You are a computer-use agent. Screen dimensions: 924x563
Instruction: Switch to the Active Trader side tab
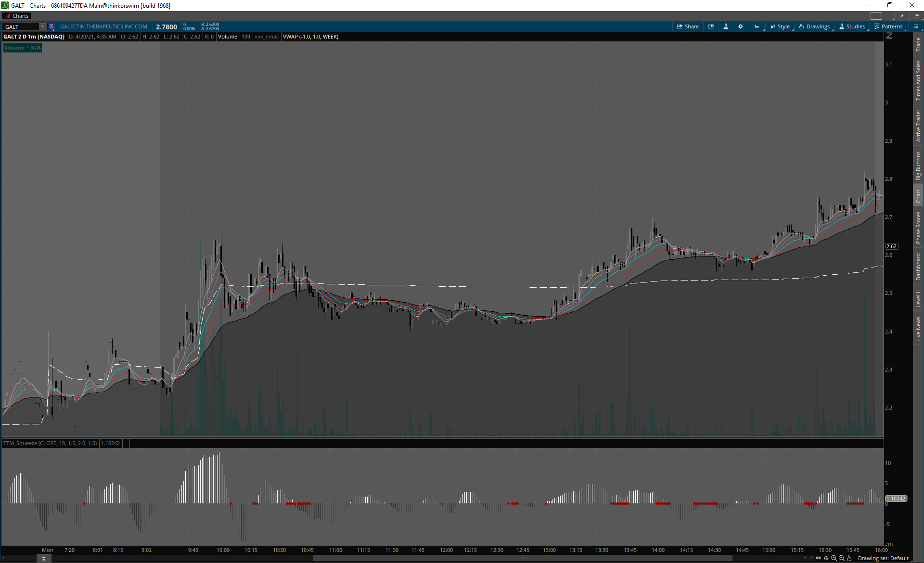pos(918,126)
